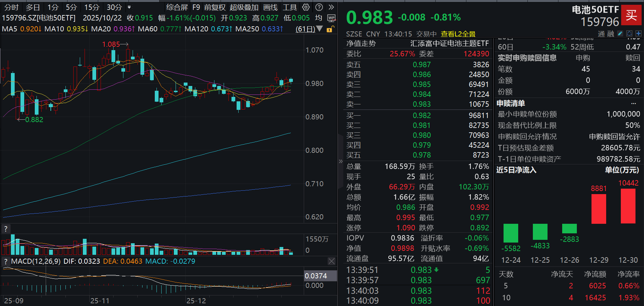
Task: Click the bell alert icon
Action: (629, 33)
